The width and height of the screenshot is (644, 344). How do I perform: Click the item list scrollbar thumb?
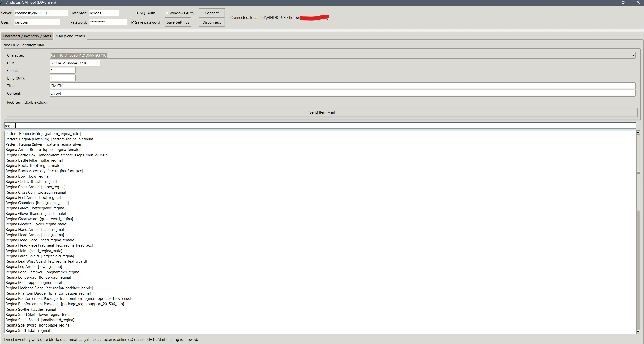point(638,173)
